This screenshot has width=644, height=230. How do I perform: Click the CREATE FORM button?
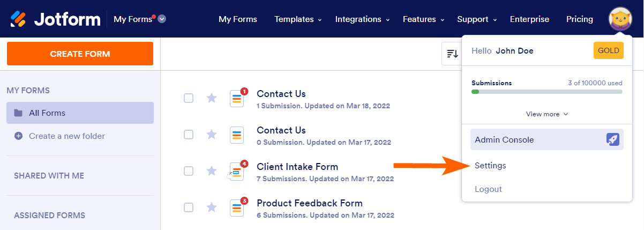pyautogui.click(x=80, y=54)
